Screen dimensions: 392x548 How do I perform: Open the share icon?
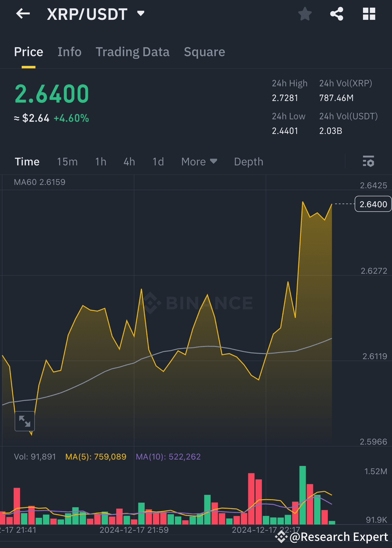pos(337,14)
